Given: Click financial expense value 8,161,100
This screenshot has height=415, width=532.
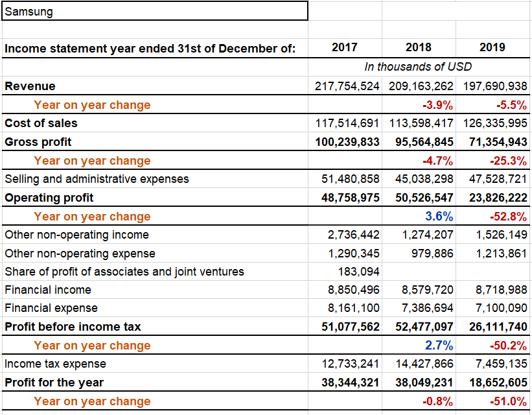Looking at the screenshot, I should coord(354,308).
